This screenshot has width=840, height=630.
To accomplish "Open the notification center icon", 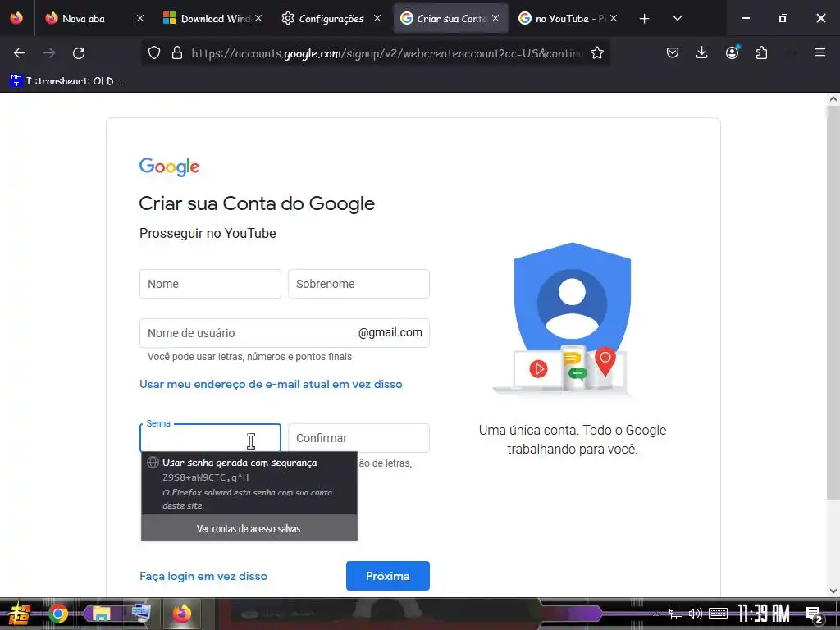I will [815, 614].
